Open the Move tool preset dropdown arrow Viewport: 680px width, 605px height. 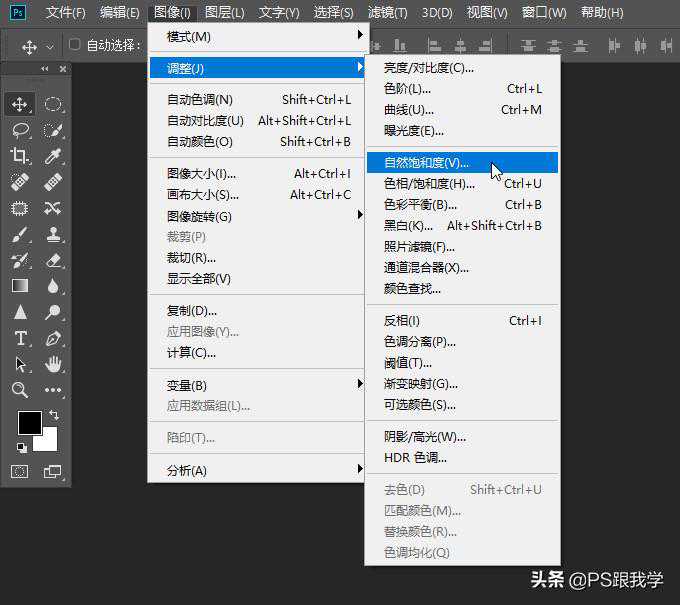tap(50, 47)
